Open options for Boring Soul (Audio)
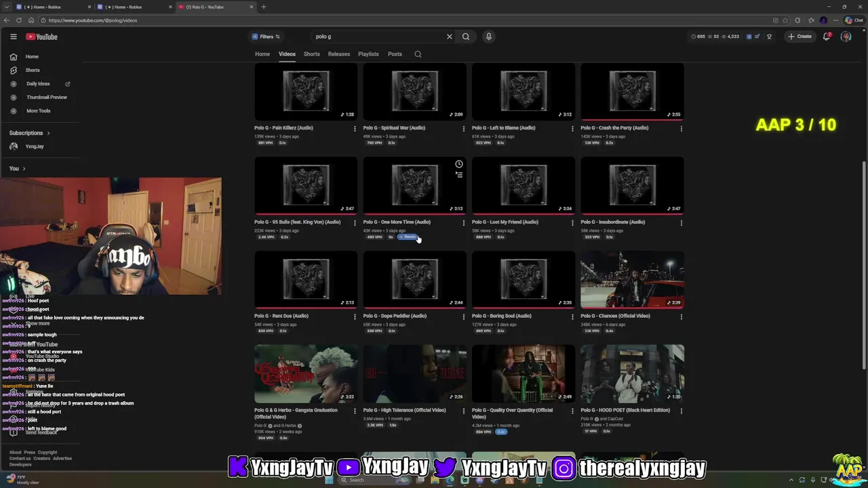 point(572,317)
